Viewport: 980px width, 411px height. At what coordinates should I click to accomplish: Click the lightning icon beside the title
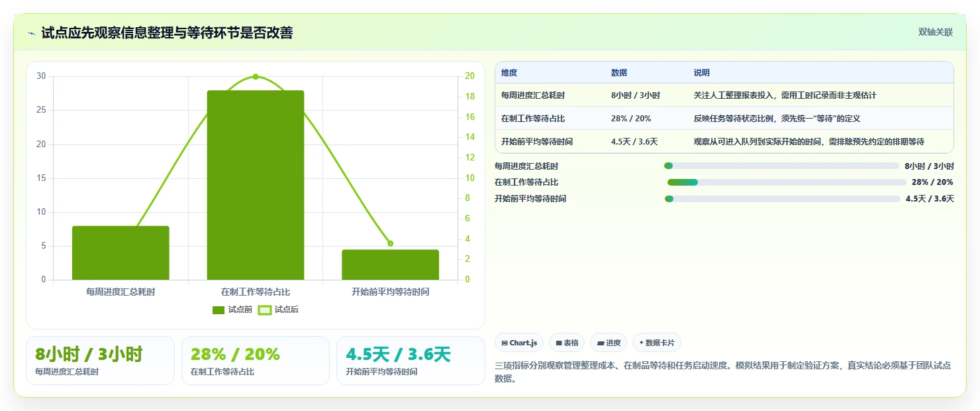pyautogui.click(x=32, y=33)
